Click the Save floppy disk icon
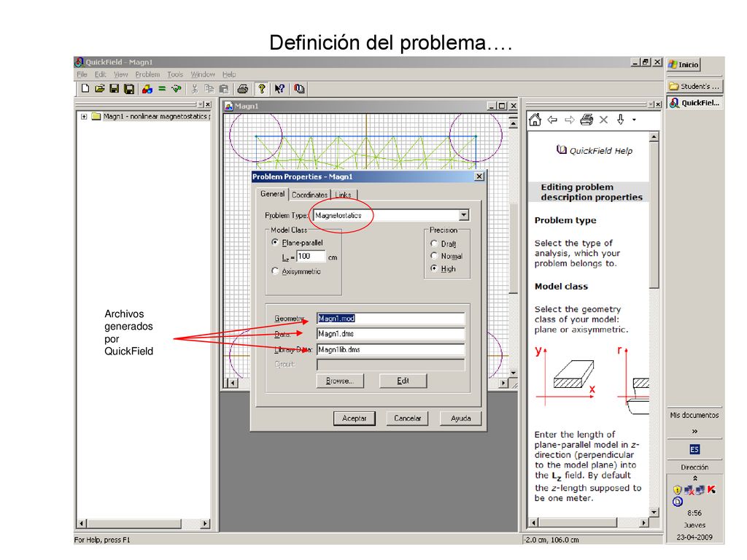The width and height of the screenshot is (747, 560). coord(115,88)
